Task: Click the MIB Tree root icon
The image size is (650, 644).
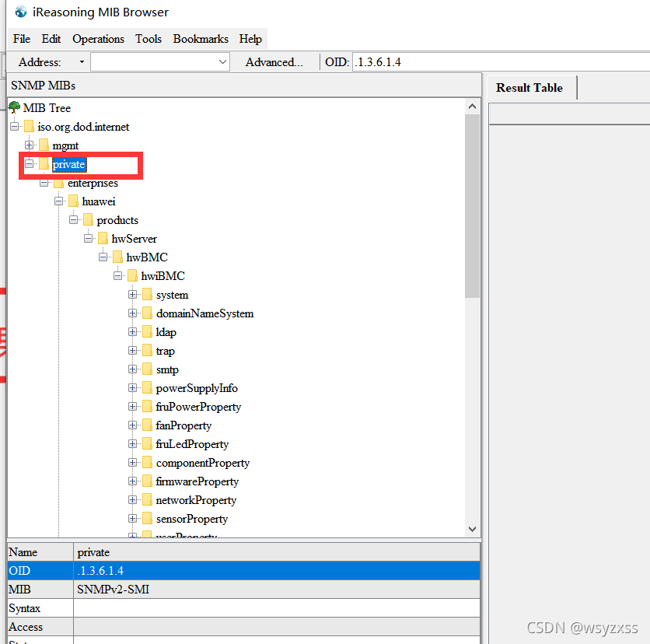Action: [15, 107]
